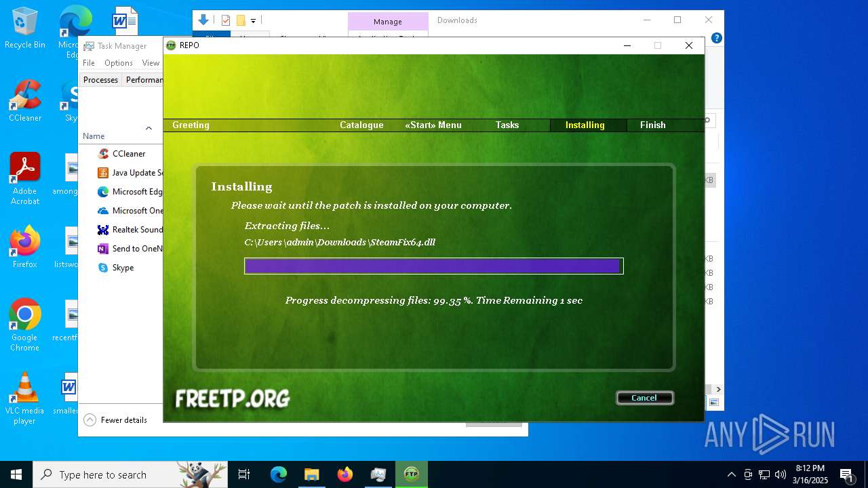Close the REPO installer window
868x488 pixels.
click(689, 45)
